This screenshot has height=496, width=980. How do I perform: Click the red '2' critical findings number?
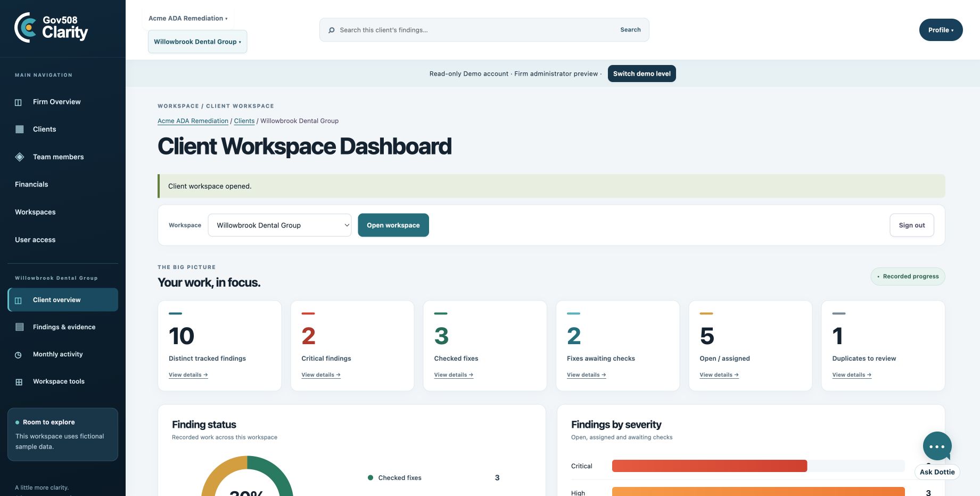coord(308,336)
